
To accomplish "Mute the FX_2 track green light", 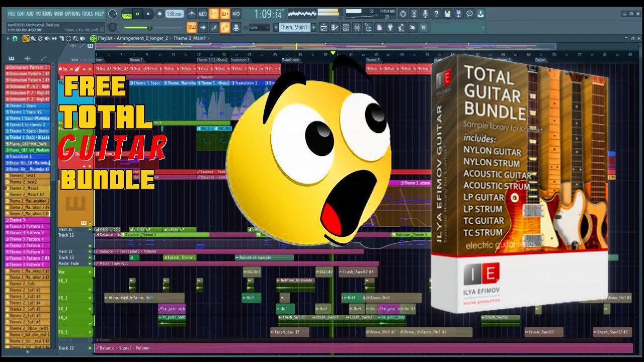I will pyautogui.click(x=91, y=298).
